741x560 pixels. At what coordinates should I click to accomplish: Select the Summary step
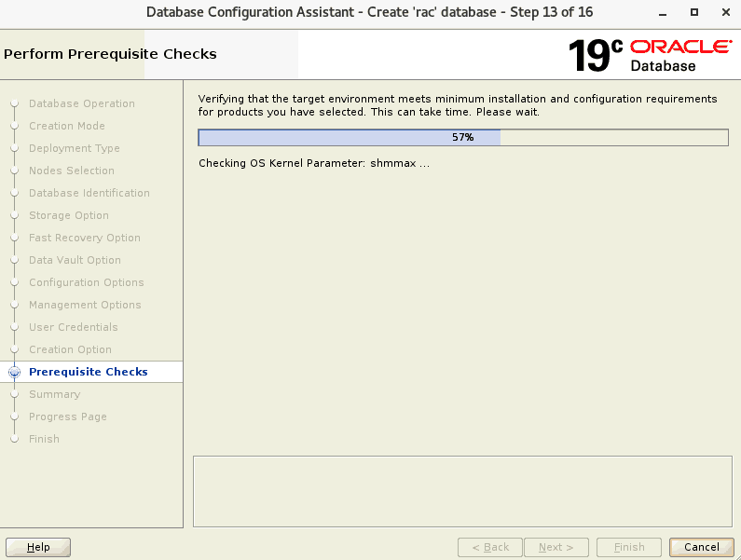tap(54, 394)
